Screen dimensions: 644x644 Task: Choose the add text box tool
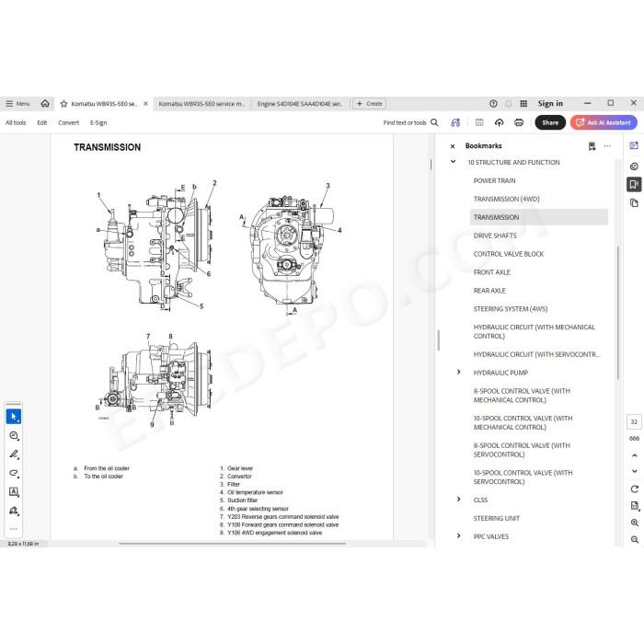coord(14,492)
